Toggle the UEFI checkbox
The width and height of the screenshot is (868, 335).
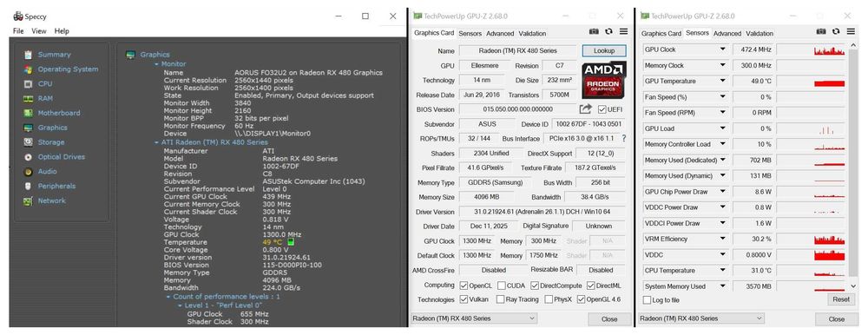602,109
